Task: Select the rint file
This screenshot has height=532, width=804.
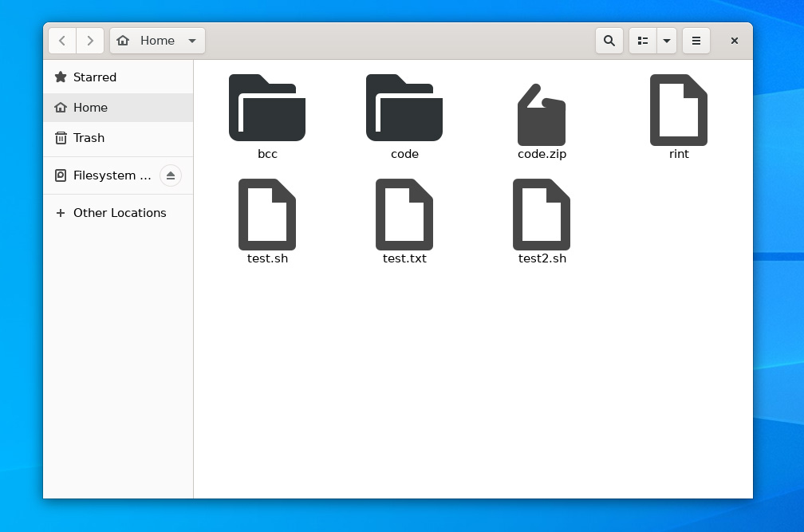Action: click(x=679, y=110)
